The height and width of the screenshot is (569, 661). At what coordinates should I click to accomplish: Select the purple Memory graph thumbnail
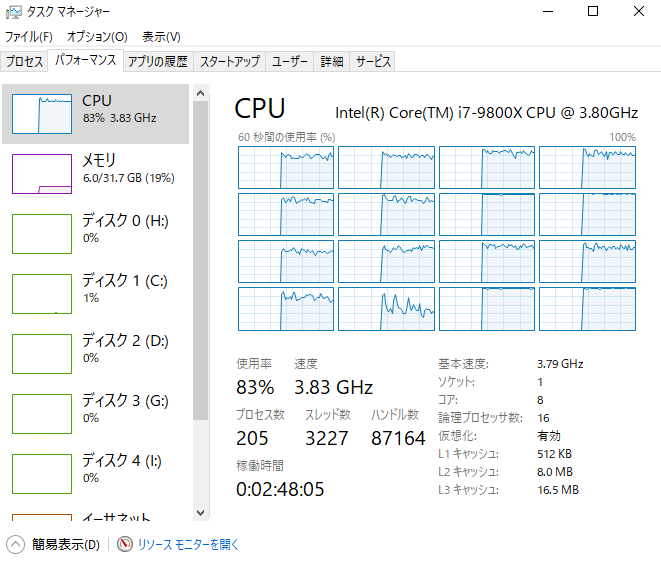coord(41,174)
